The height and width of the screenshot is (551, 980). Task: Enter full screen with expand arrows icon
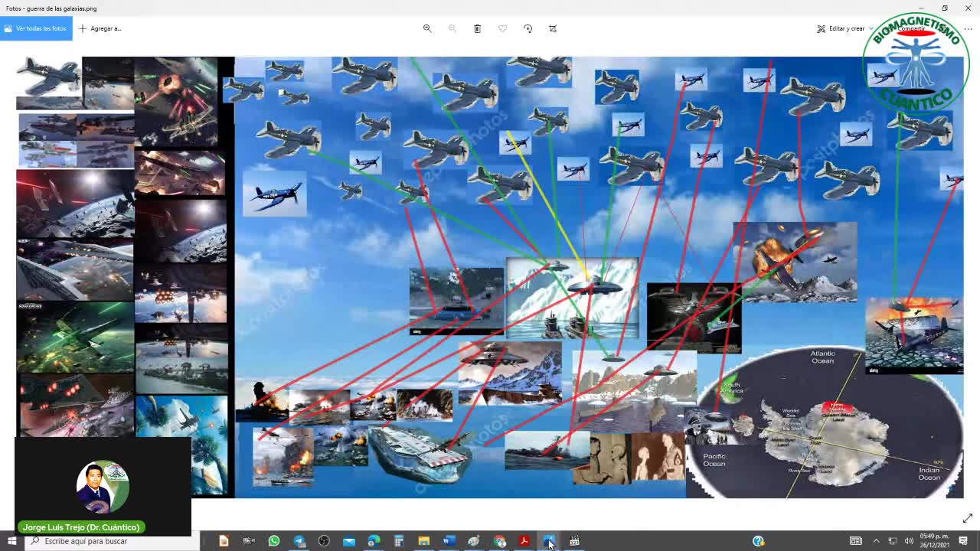click(x=967, y=518)
